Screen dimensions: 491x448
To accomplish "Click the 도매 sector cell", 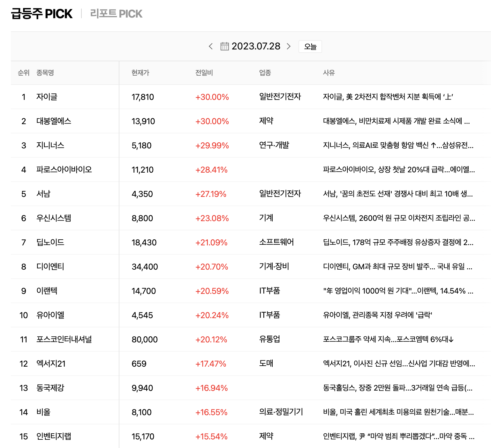I will coord(266,363).
